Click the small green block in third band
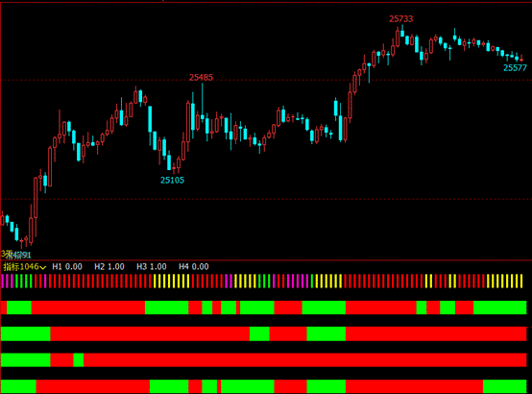Image resolution: width=532 pixels, height=394 pixels. tap(79, 360)
